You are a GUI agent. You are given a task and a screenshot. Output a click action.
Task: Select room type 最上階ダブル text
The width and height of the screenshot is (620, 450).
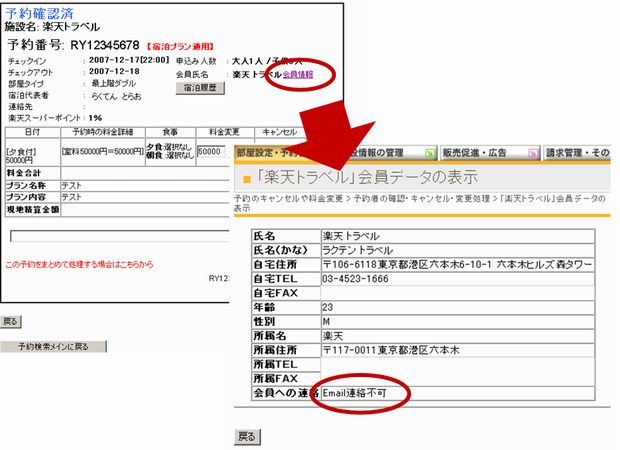point(114,83)
